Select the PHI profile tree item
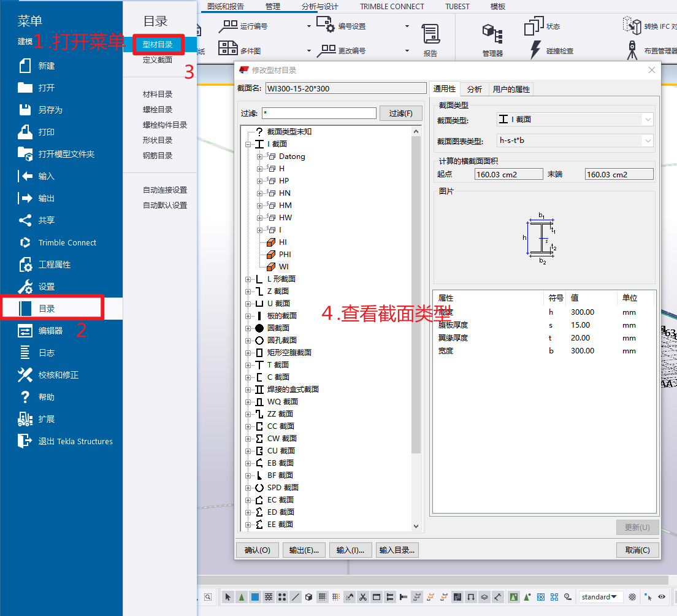Viewport: 677px width, 616px height. pos(285,255)
